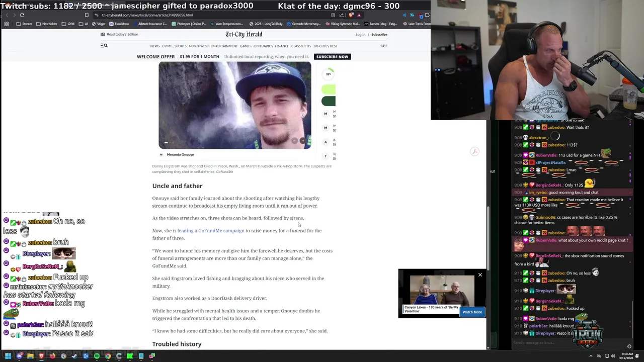Open the browser apps grid in bookmarks bar

(x=7, y=24)
